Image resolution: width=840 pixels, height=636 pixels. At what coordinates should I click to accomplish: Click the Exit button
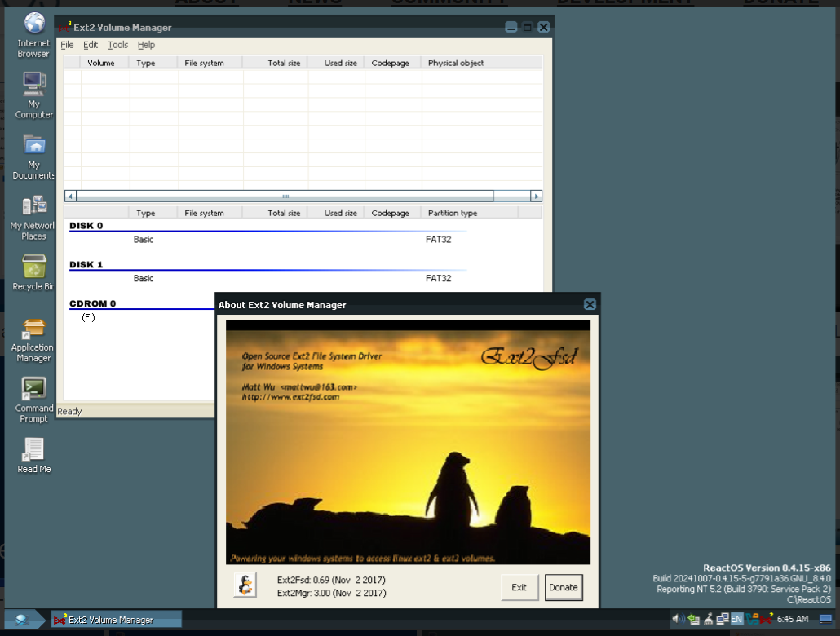(x=519, y=586)
